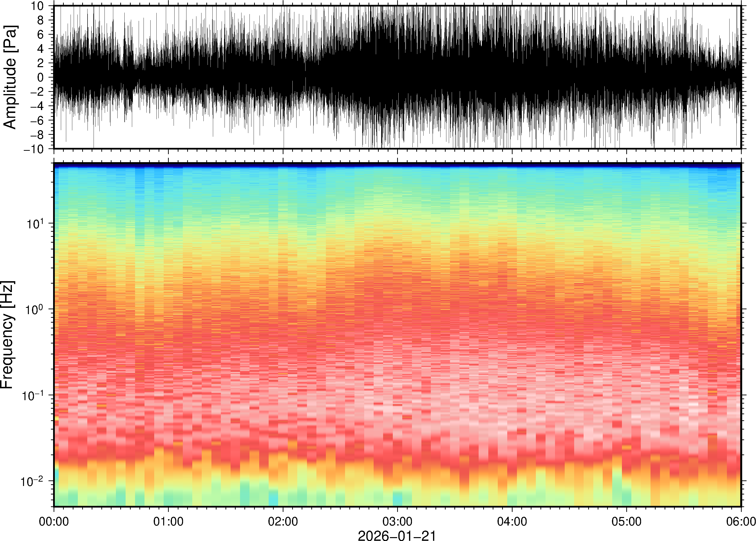Click the -10 amplitude tick label
The height and width of the screenshot is (541, 756).
coord(33,149)
